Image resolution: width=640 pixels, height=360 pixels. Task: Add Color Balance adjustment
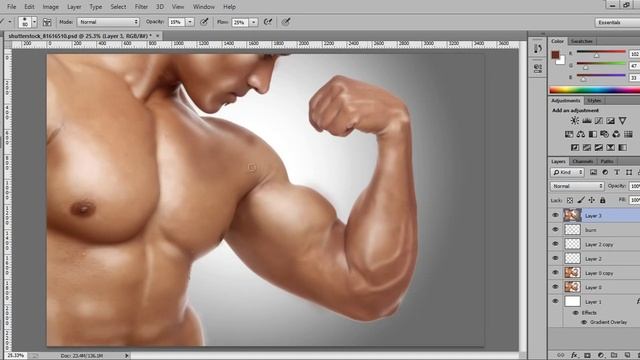(581, 134)
